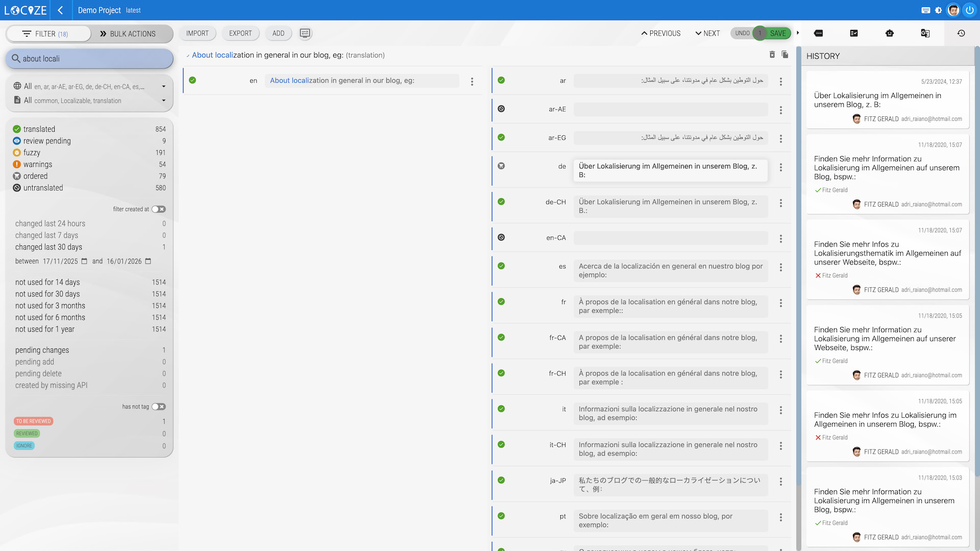Switch to the history panel icon
Image resolution: width=980 pixels, height=551 pixels.
pyautogui.click(x=961, y=33)
